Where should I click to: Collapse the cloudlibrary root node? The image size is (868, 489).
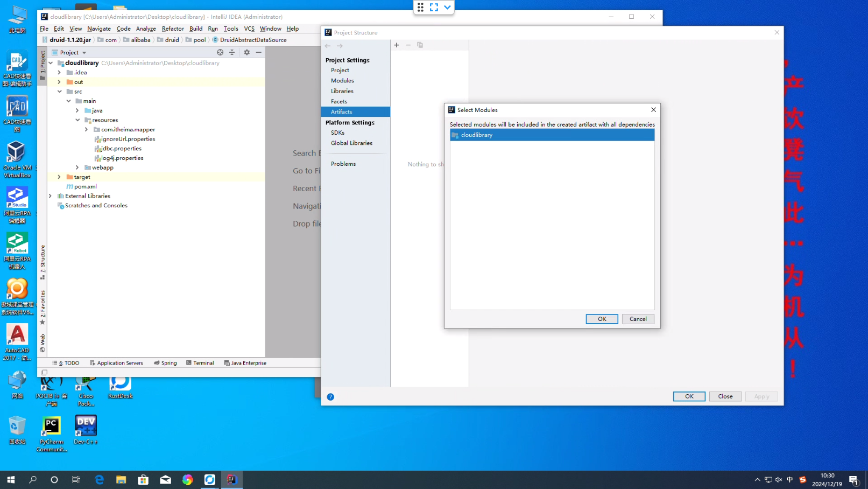[x=51, y=63]
